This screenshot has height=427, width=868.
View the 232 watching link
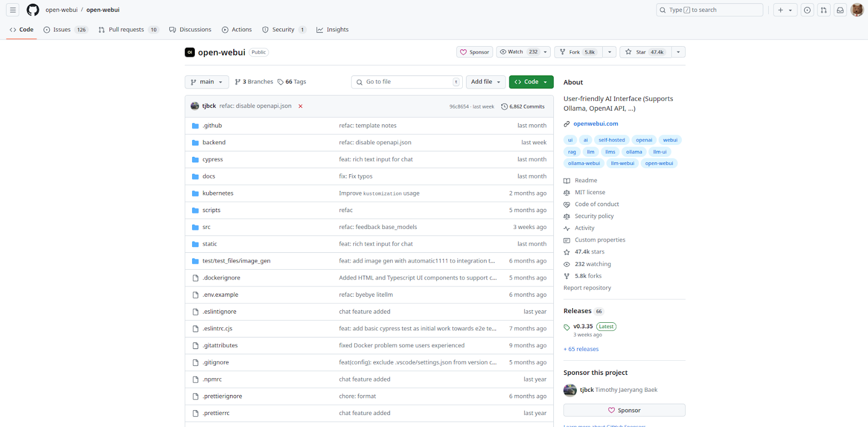point(592,264)
